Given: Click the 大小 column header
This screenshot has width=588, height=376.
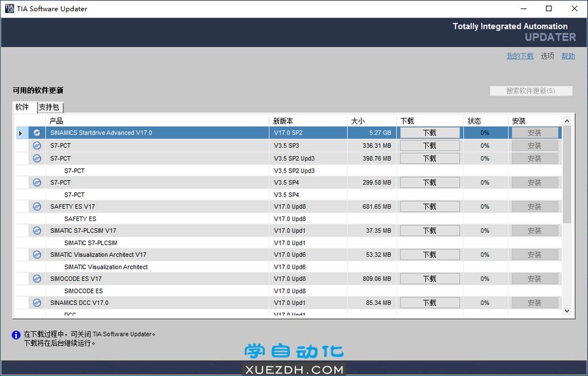Looking at the screenshot, I should (x=372, y=121).
